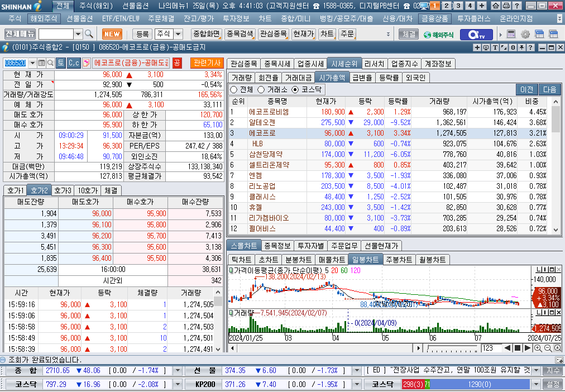Click the plus icon in sub-window title bar

477,47
